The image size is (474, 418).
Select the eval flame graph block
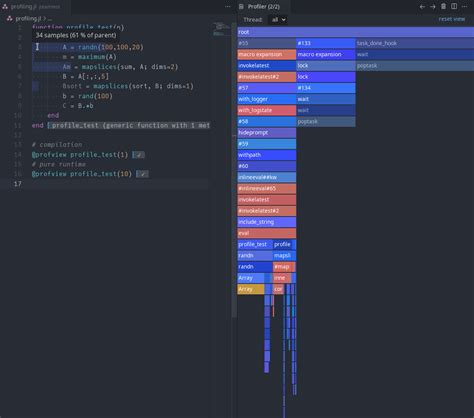pyautogui.click(x=267, y=233)
